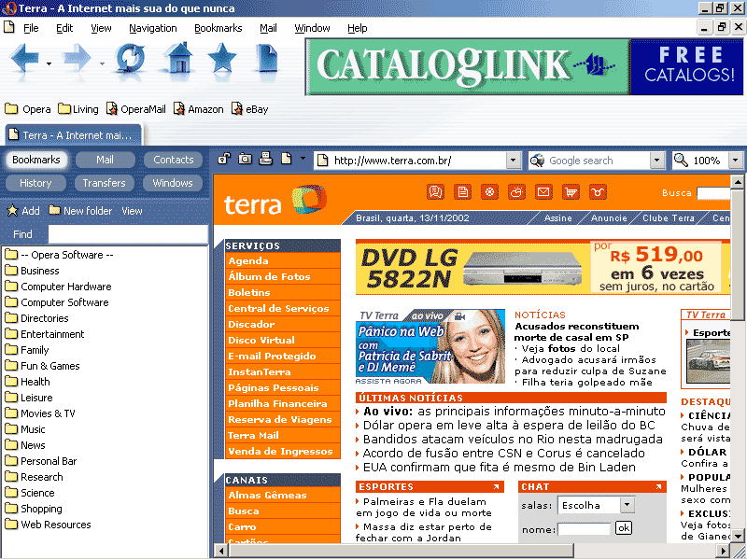747x560 pixels.
Task: Toggle image loading with the camera icon
Action: pos(245,160)
